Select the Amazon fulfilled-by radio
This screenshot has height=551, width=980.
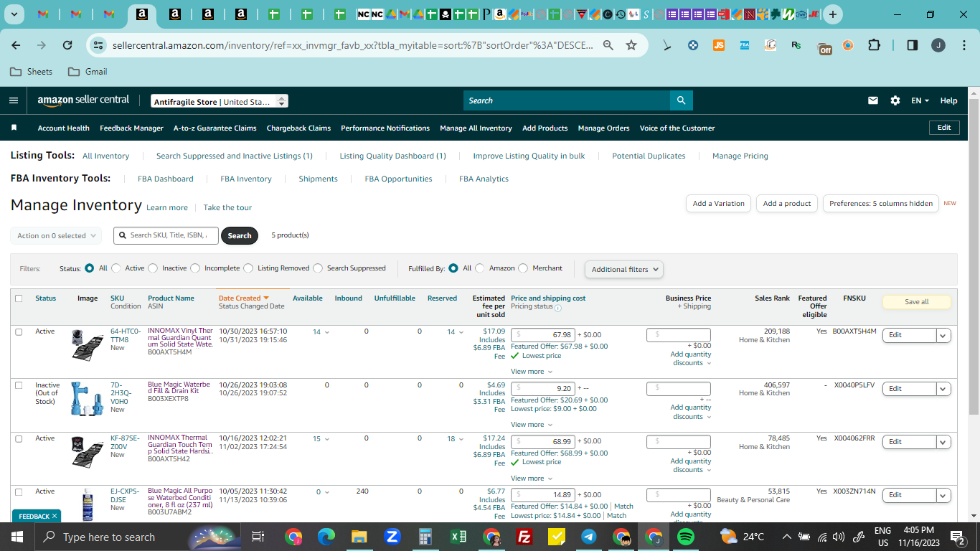tap(480, 268)
